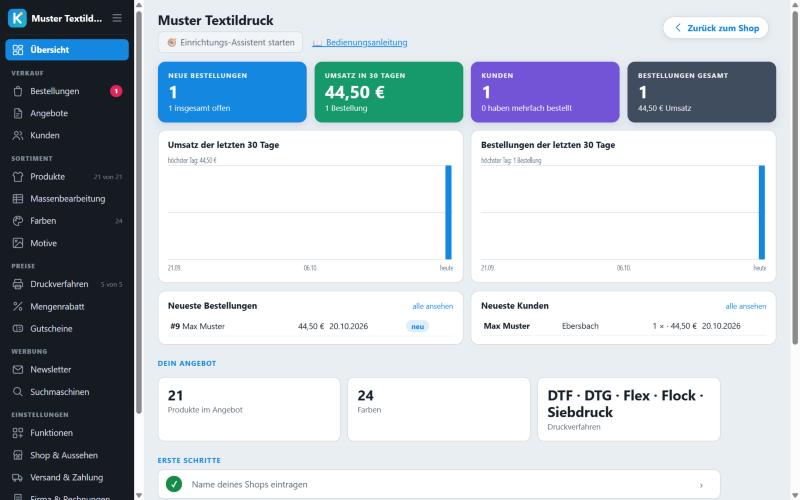
Task: Click the Mengenrabatt percent icon
Action: (18, 306)
